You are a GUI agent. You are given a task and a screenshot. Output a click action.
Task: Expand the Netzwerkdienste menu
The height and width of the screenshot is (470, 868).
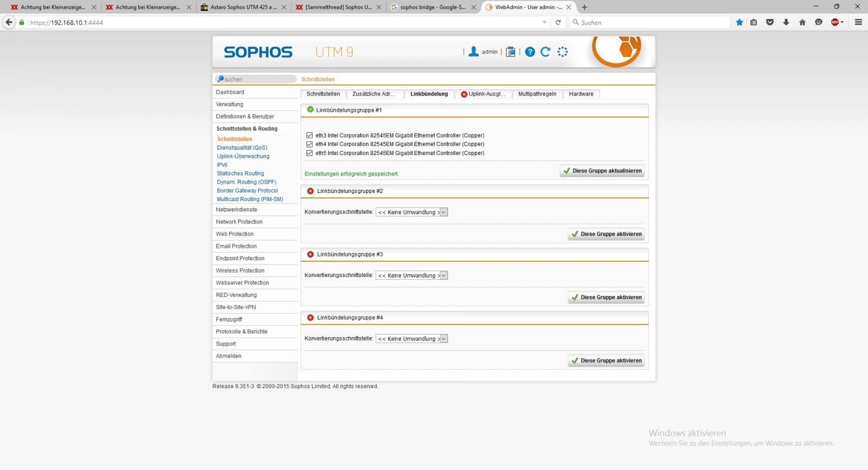(x=255, y=210)
